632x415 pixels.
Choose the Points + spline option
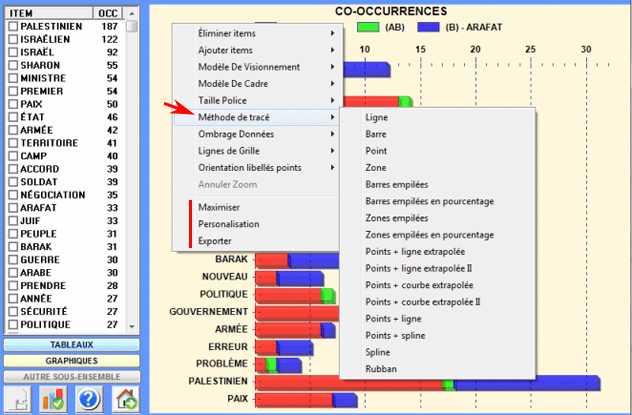438,336
